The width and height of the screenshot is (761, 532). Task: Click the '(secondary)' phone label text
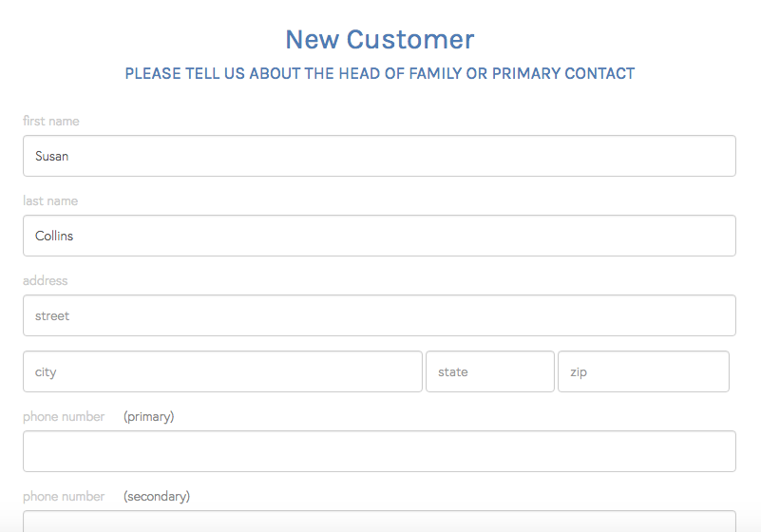(x=157, y=497)
